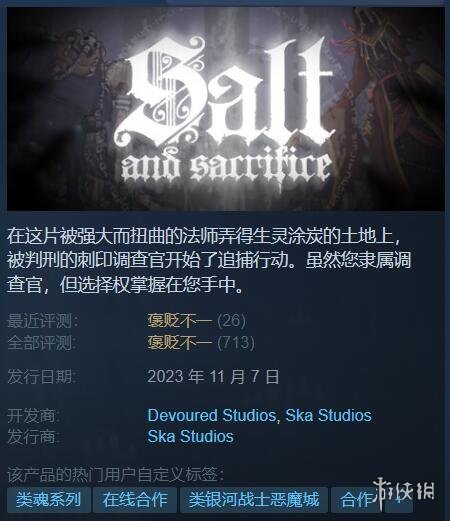The width and height of the screenshot is (450, 521).
Task: Select the 合作 tag
Action: click(x=356, y=500)
